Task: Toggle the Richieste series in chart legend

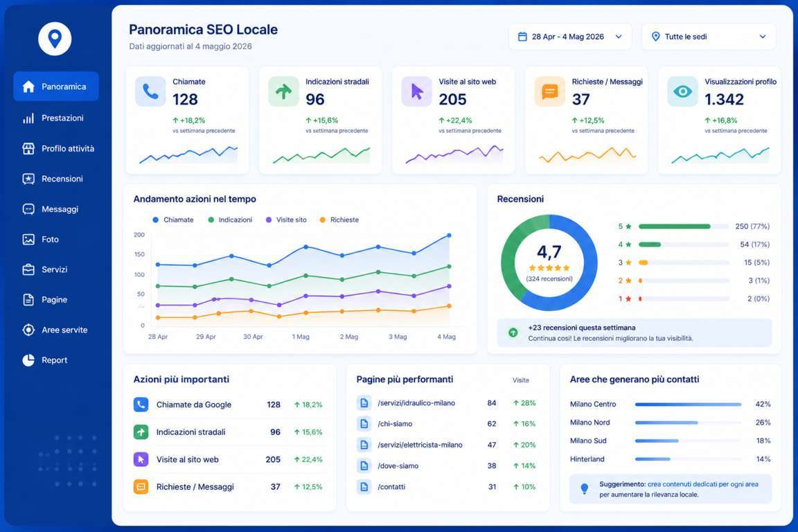Action: click(339, 220)
